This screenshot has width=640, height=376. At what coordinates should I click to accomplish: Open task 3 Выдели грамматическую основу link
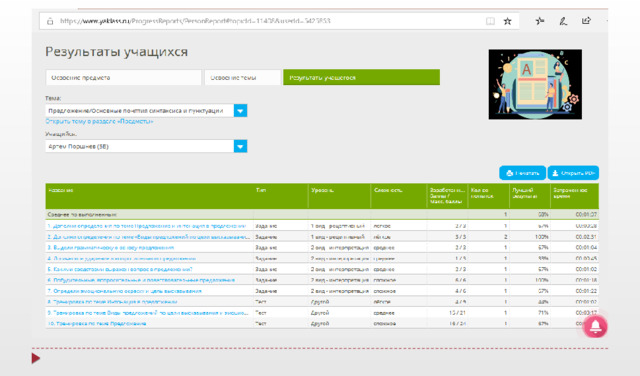click(111, 247)
